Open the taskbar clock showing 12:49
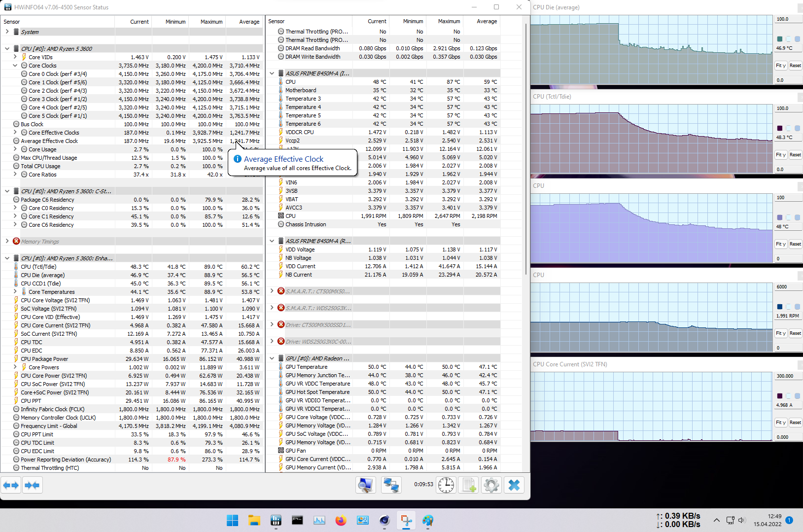This screenshot has width=803, height=532. 768,520
